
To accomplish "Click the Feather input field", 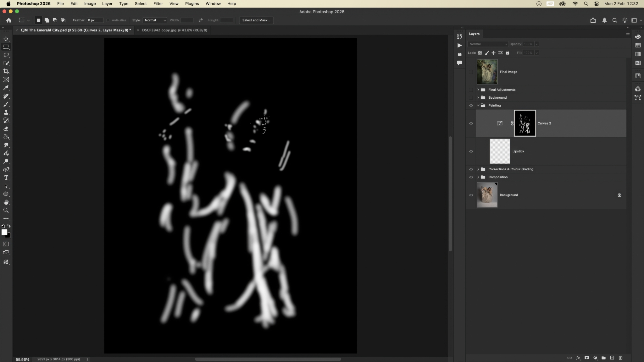I will pos(95,20).
